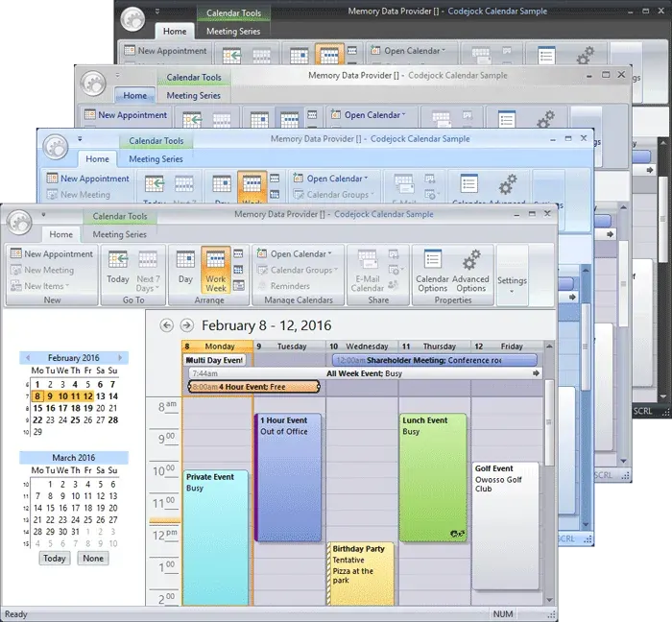Switch to Home tab in silver window
The height and width of the screenshot is (622, 672).
click(x=134, y=96)
